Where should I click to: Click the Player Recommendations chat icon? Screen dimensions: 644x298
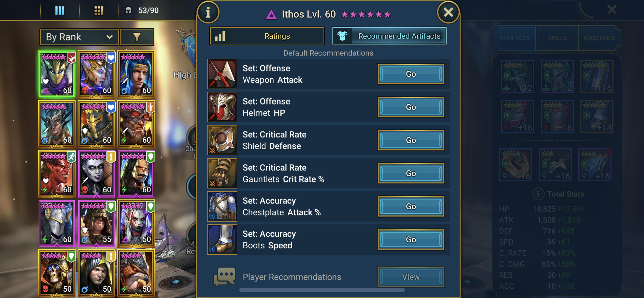tap(224, 277)
